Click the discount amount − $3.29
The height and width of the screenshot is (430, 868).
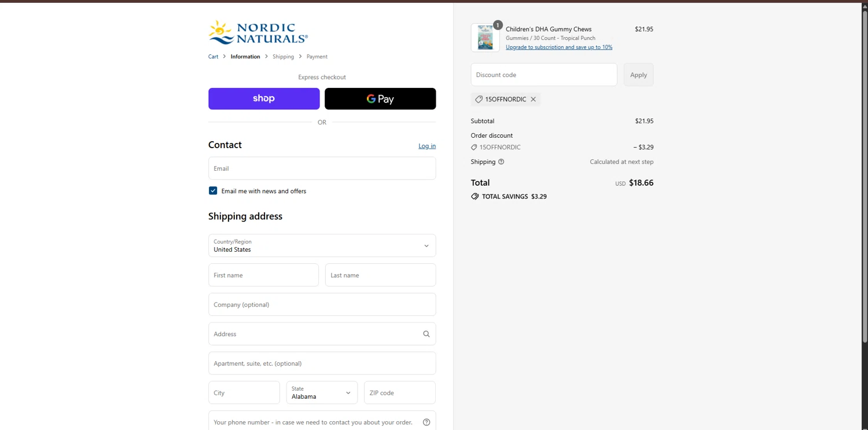pos(643,148)
